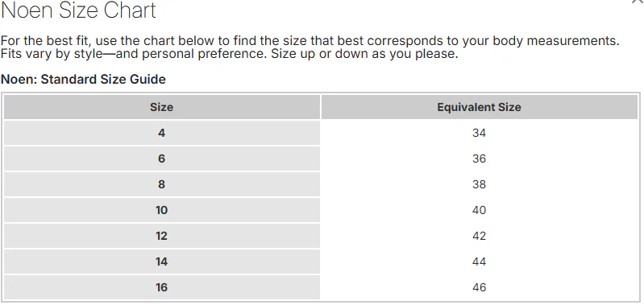Screen dimensions: 644x305
Task: Click size 14 in the table
Action: point(162,262)
